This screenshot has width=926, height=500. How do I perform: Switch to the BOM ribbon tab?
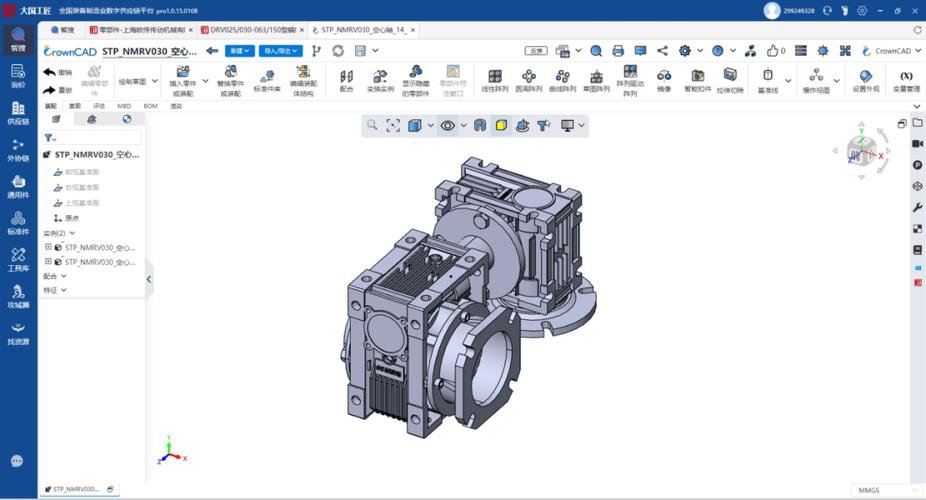(151, 106)
